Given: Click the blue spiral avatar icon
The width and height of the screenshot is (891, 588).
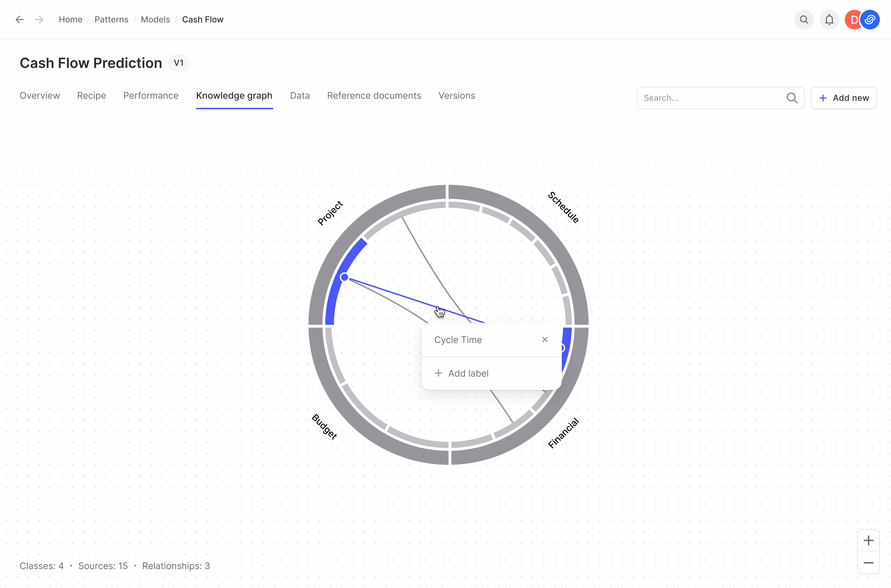Looking at the screenshot, I should pyautogui.click(x=870, y=19).
